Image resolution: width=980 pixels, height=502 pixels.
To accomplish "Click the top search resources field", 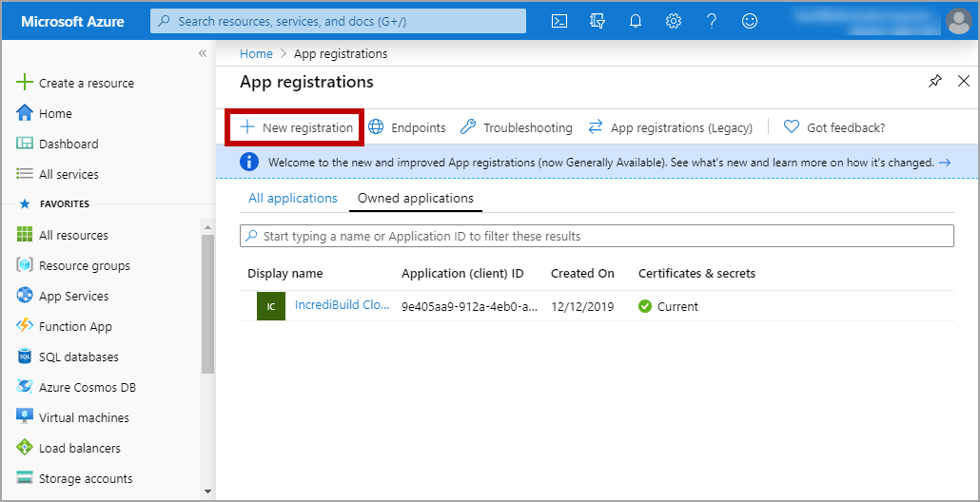I will (338, 21).
